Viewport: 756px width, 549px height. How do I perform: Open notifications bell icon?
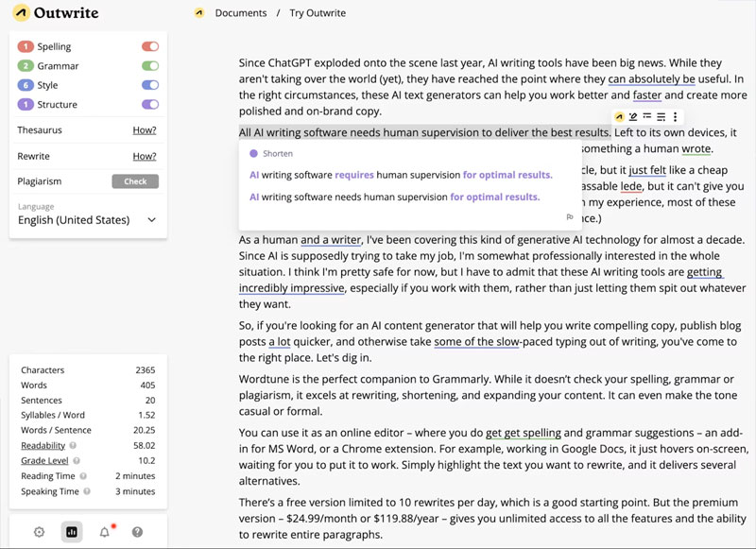click(105, 532)
